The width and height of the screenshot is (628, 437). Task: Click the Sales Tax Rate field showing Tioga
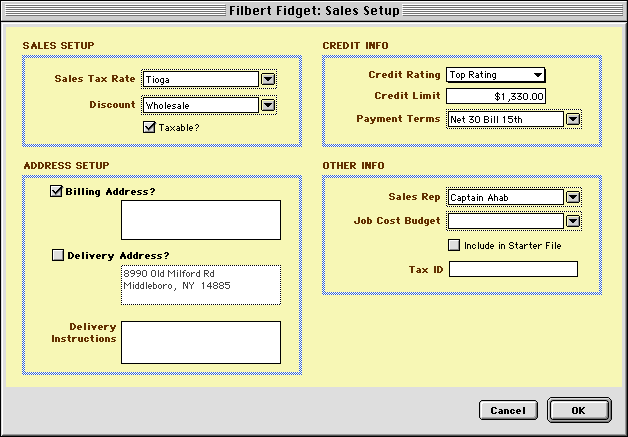(199, 79)
